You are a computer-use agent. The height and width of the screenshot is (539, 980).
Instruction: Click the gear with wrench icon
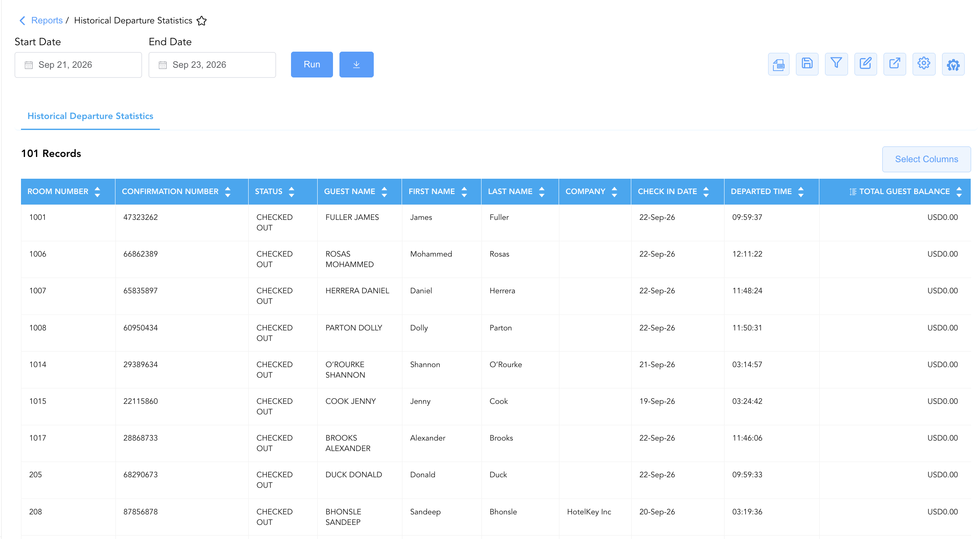[x=953, y=64]
